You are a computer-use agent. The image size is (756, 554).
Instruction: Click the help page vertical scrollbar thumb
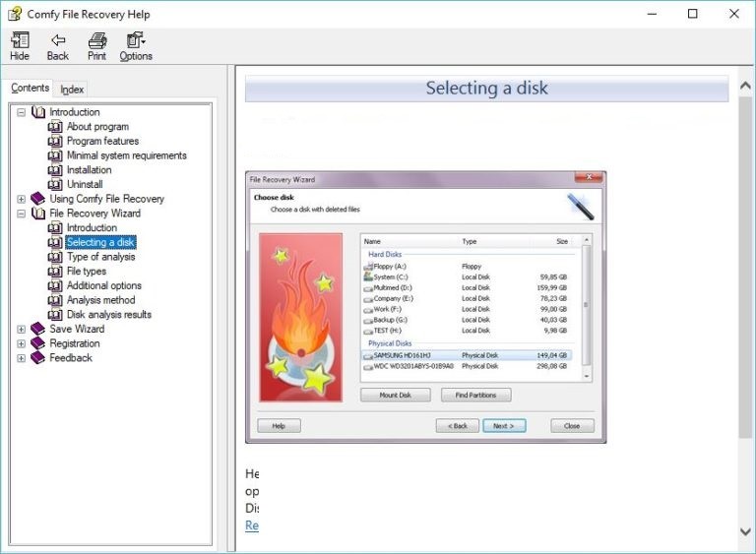click(x=745, y=268)
